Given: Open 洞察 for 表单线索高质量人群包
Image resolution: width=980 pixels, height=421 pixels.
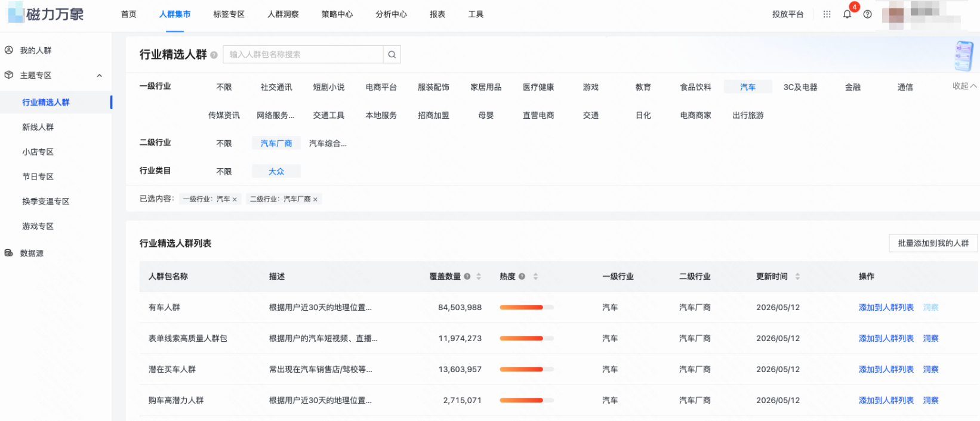Looking at the screenshot, I should pos(930,339).
